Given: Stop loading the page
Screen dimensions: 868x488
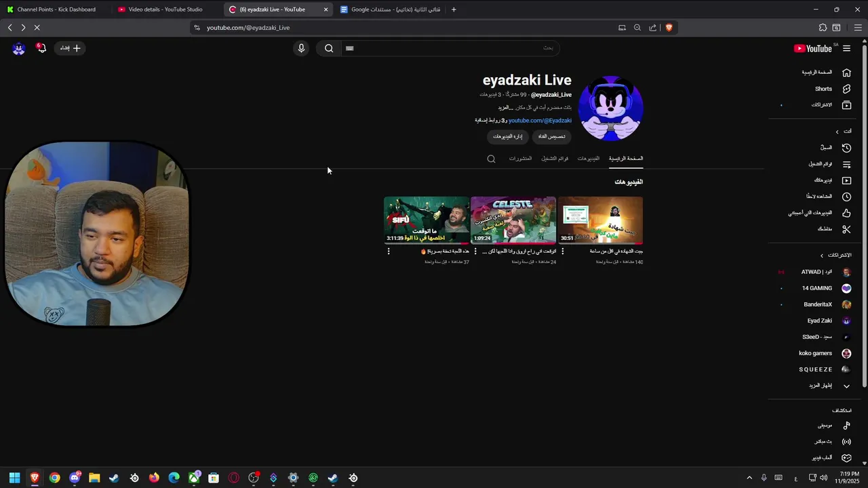Looking at the screenshot, I should coord(37,28).
